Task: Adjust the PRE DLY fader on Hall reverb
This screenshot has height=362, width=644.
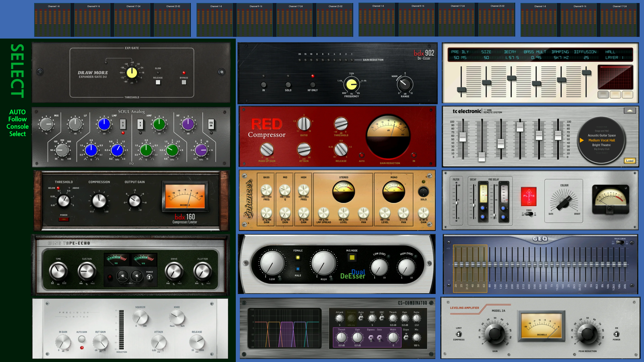Action: pos(462,89)
